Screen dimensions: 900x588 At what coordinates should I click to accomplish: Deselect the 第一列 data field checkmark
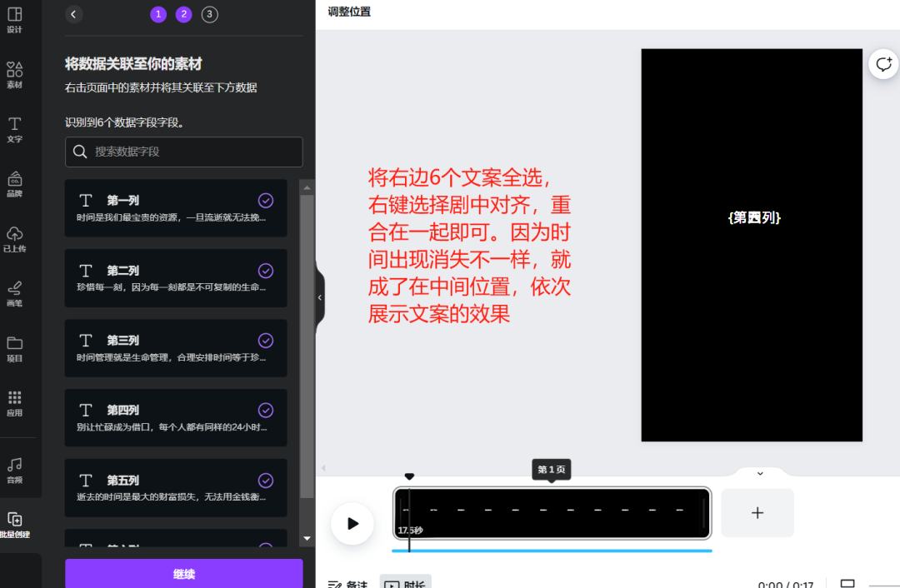point(266,200)
